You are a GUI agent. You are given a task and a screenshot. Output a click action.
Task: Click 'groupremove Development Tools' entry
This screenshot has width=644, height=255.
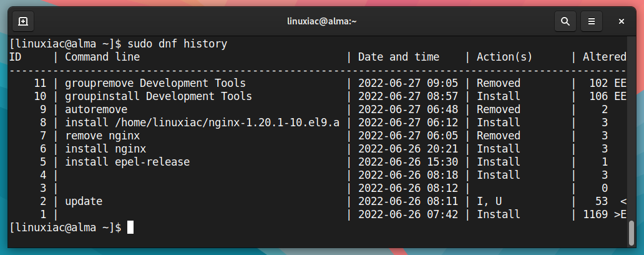click(155, 83)
